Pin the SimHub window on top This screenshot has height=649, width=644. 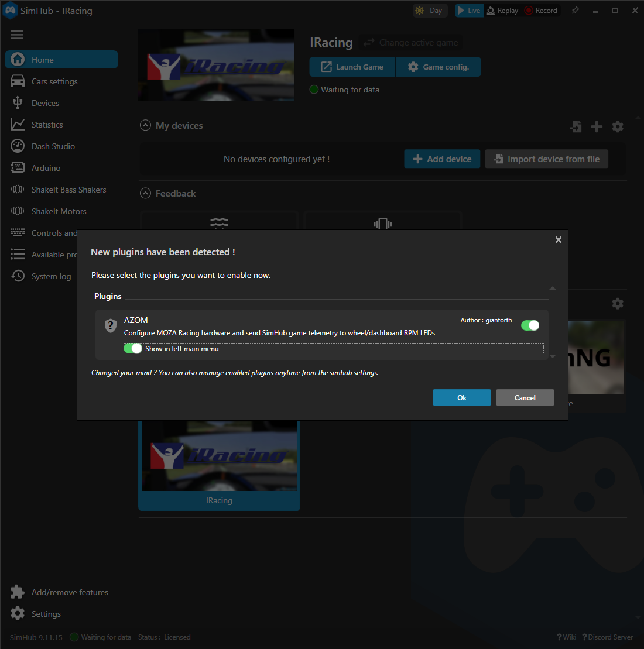[x=576, y=11]
